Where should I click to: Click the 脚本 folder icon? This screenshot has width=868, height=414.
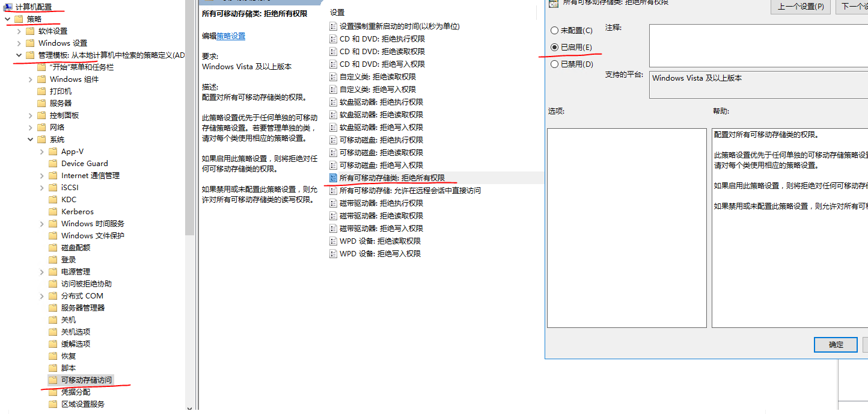pyautogui.click(x=53, y=368)
